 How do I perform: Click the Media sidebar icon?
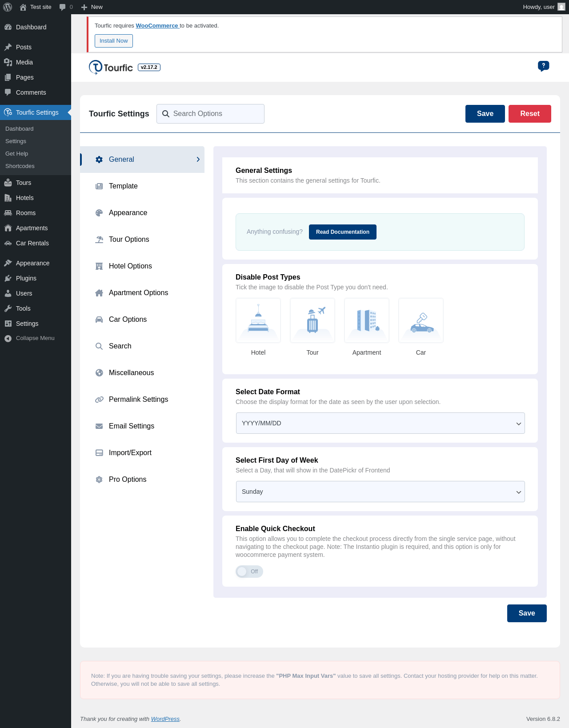[8, 62]
